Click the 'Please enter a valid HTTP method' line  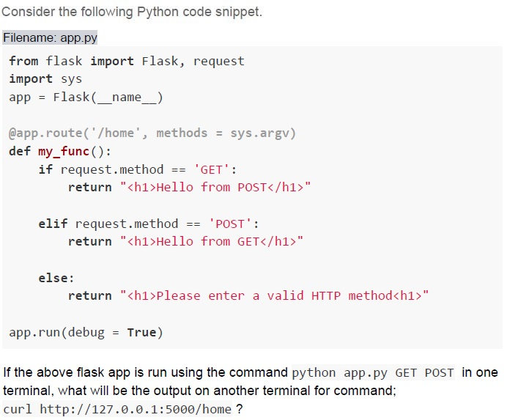point(248,295)
